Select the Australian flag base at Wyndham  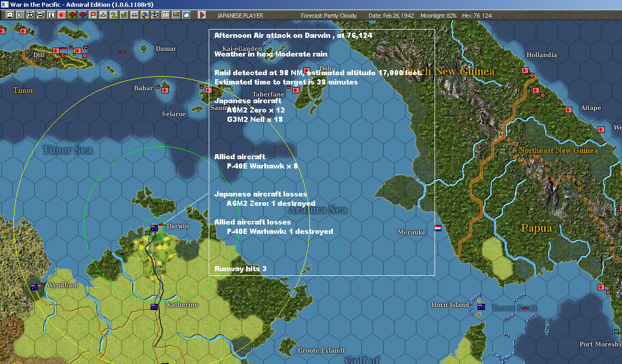click(34, 287)
